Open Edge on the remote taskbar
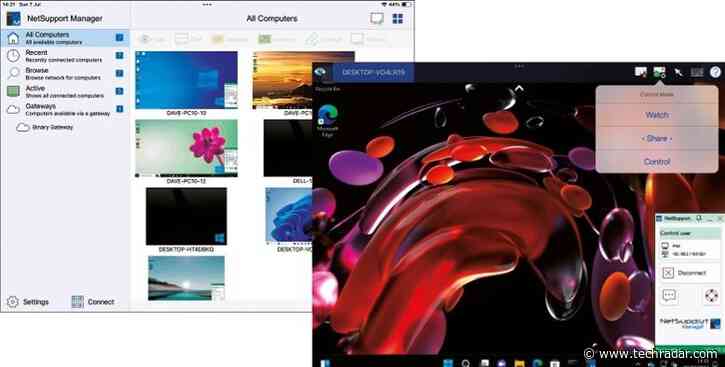 coord(537,363)
